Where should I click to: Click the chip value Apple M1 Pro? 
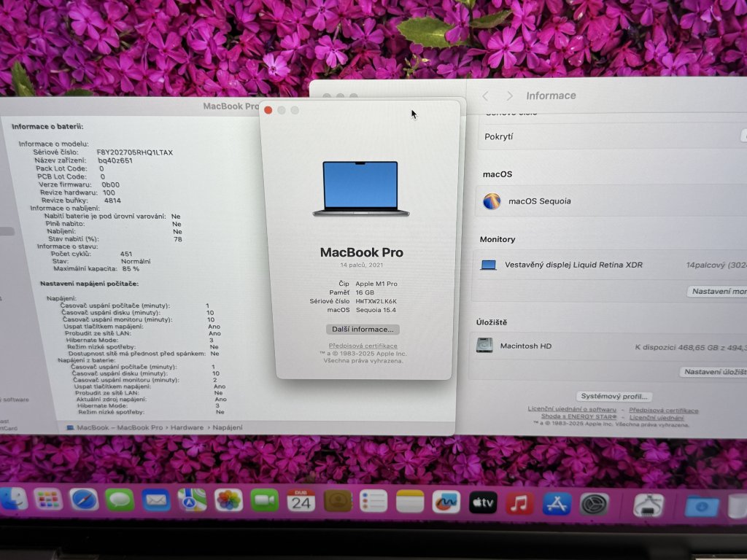(x=376, y=284)
